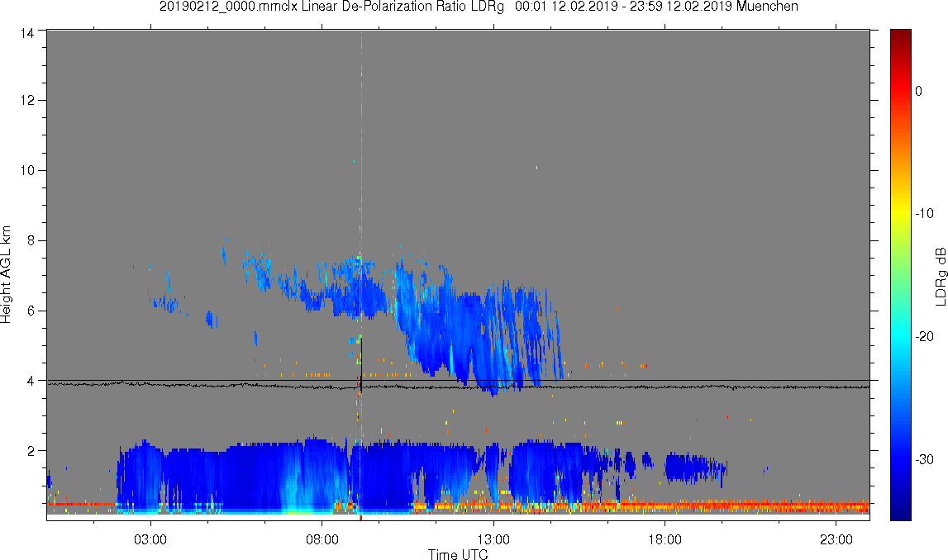Click the dark blue bottom of colorbar

pos(900,512)
